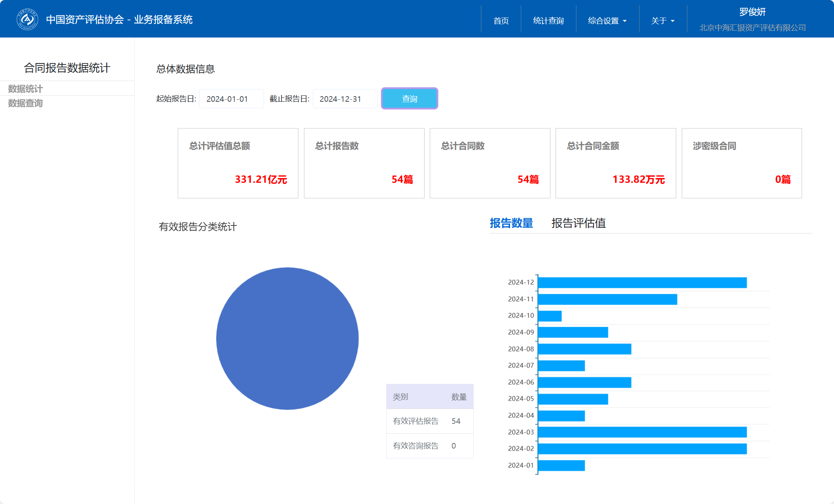The height and width of the screenshot is (504, 834).
Task: Expand the 关于 dropdown
Action: (662, 21)
